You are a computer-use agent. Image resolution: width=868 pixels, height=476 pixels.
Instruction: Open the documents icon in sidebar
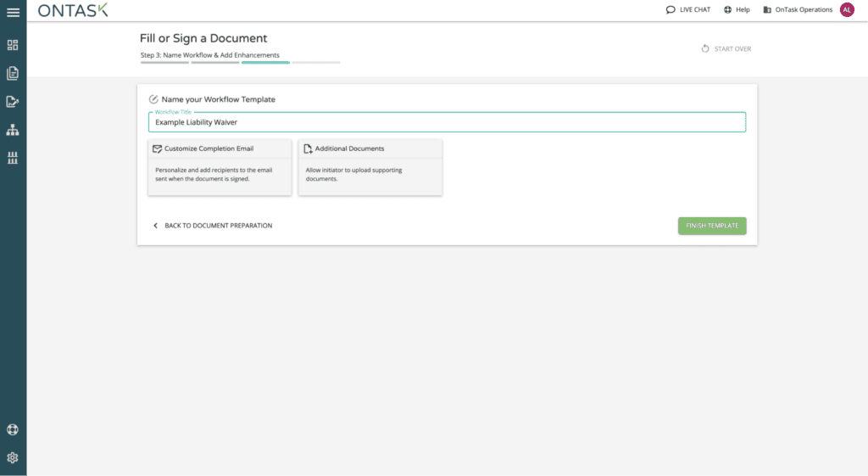[13, 73]
